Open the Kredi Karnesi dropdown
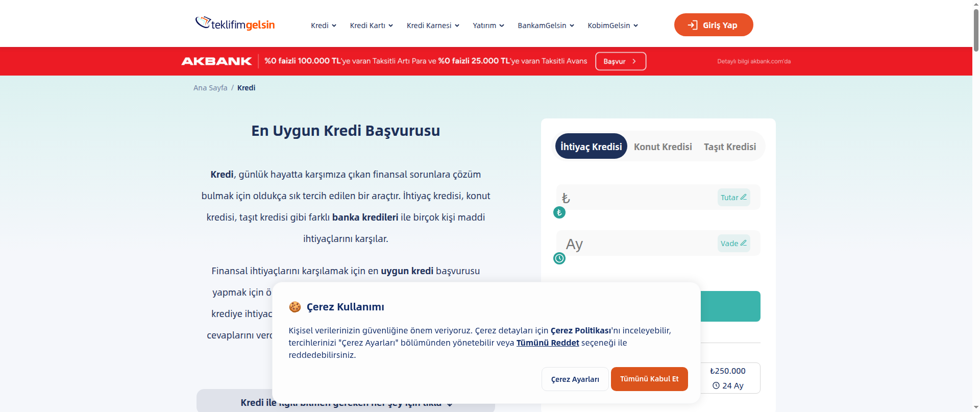Viewport: 980px width, 412px height. 433,26
